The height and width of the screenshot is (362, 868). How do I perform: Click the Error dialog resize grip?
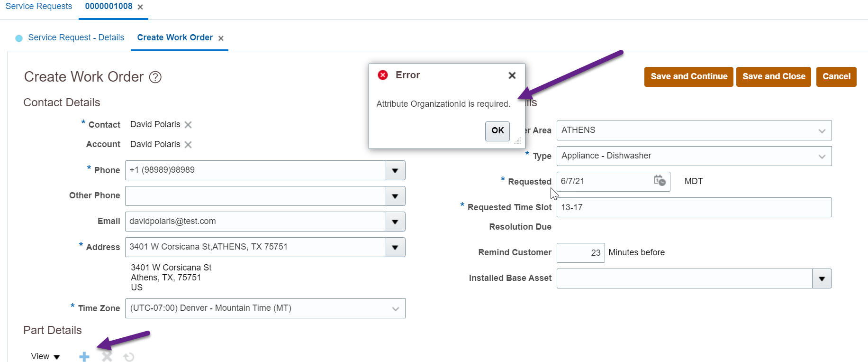click(x=518, y=141)
